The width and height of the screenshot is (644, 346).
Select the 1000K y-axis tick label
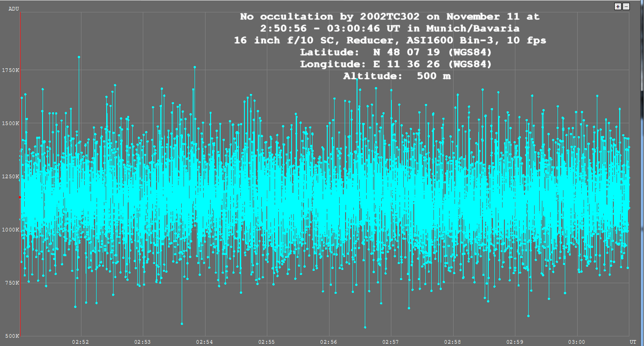point(10,230)
